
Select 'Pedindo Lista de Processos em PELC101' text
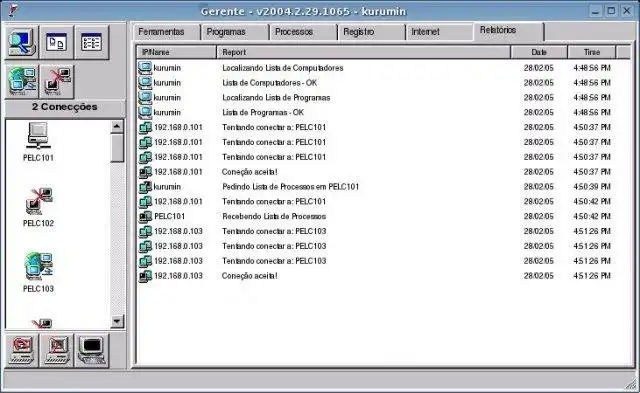pos(291,187)
